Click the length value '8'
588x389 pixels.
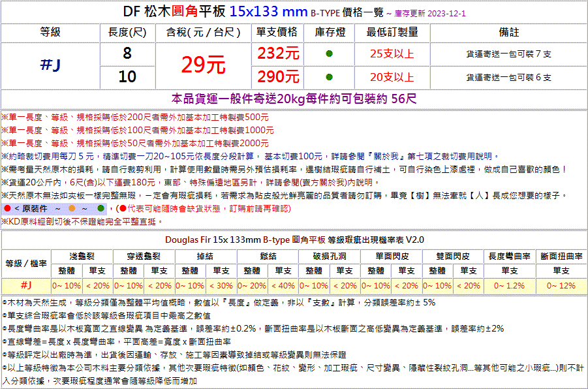pos(127,54)
